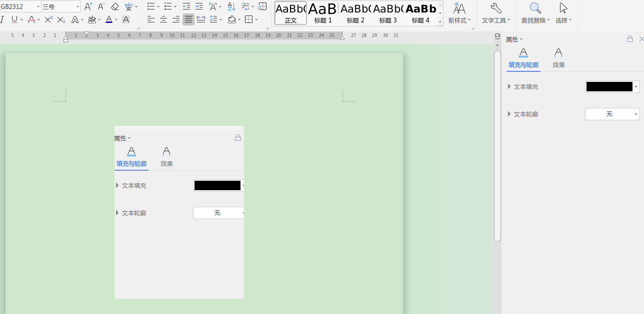Open 查找替换 find and replace

click(535, 13)
